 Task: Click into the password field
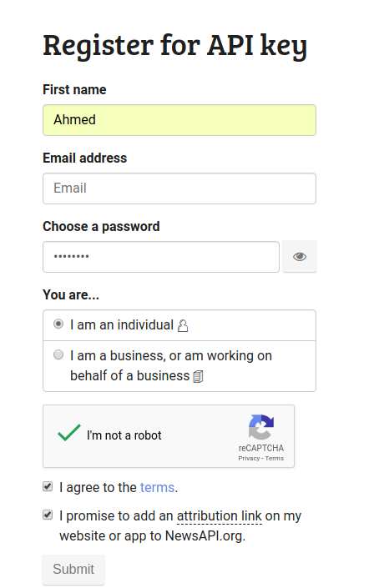(x=161, y=257)
